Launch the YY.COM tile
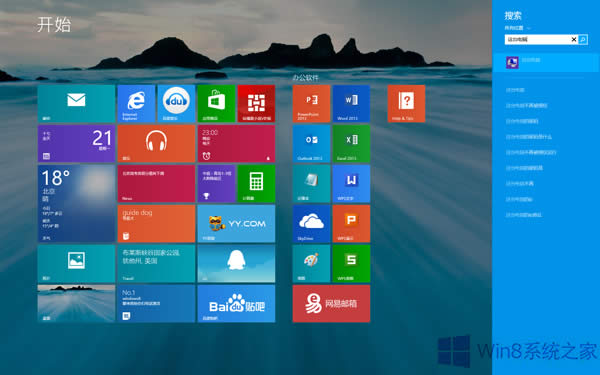This screenshot has width=600, height=375. pyautogui.click(x=236, y=223)
